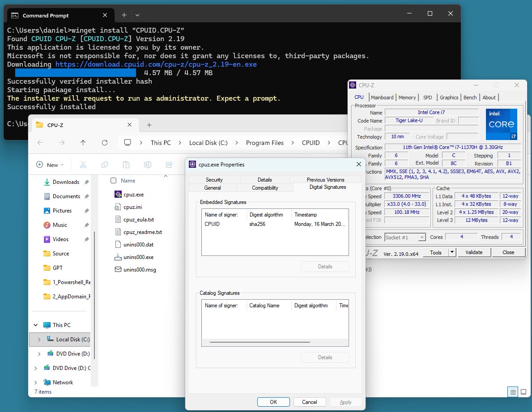The height and width of the screenshot is (412, 532).
Task: Click the cpu-z download link in Command Prompt
Action: [156, 64]
